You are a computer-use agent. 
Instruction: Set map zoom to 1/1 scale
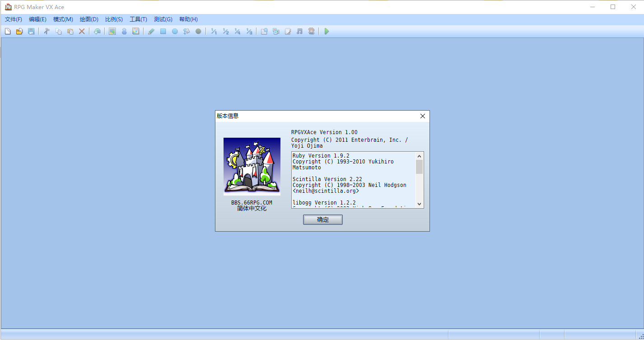pos(214,31)
